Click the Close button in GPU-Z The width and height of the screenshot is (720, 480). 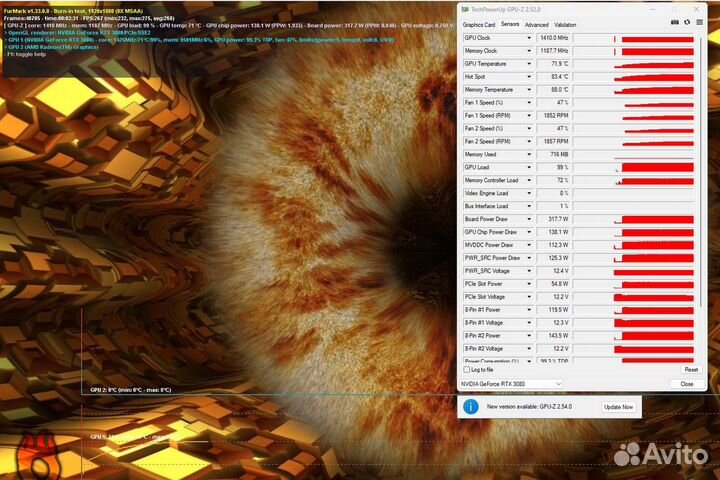[686, 384]
